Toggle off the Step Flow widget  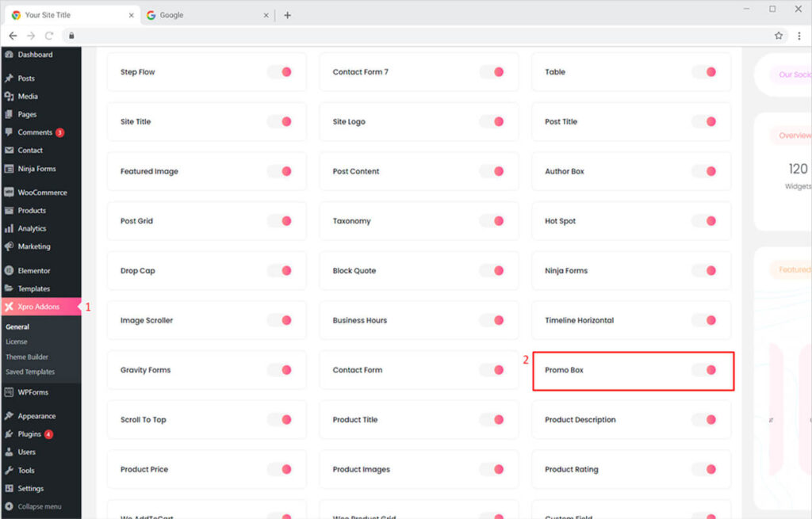280,72
